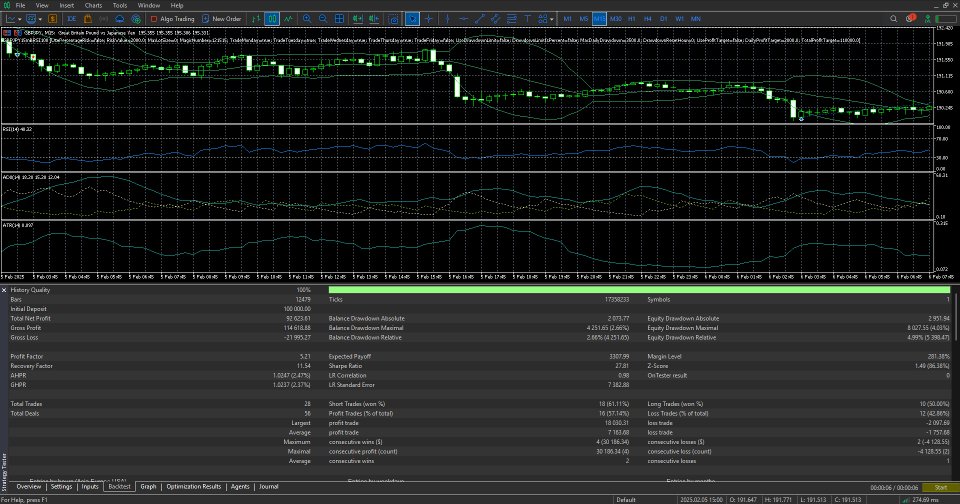Take a chart screenshot with camera icon

(393, 19)
